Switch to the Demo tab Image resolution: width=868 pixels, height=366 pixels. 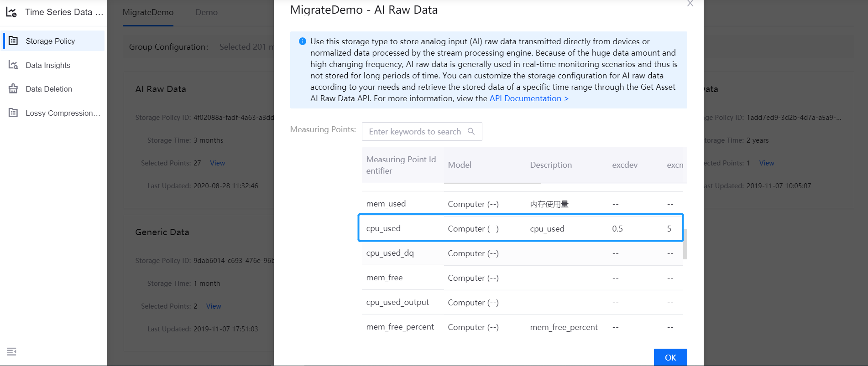pyautogui.click(x=206, y=12)
